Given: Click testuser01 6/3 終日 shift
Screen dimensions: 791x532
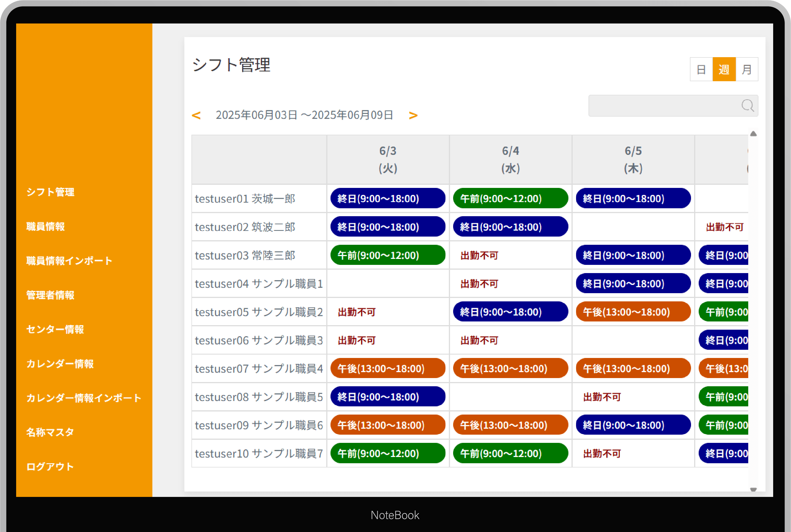Looking at the screenshot, I should (388, 198).
